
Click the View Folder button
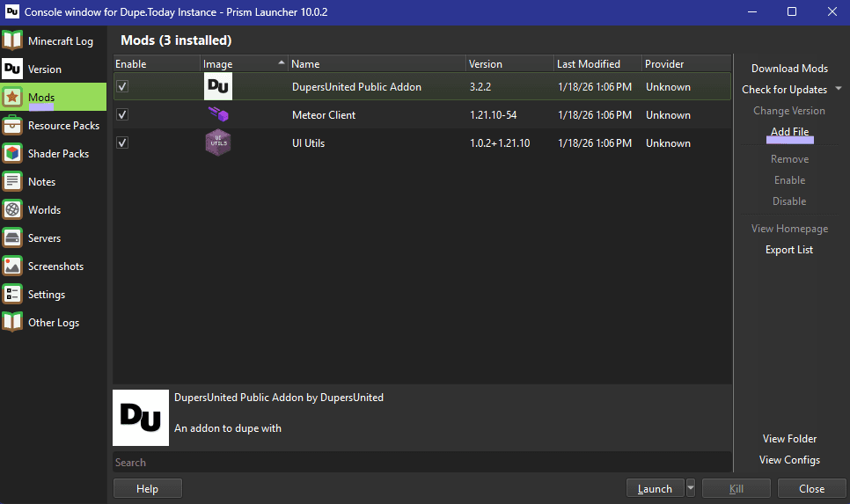[x=789, y=438]
